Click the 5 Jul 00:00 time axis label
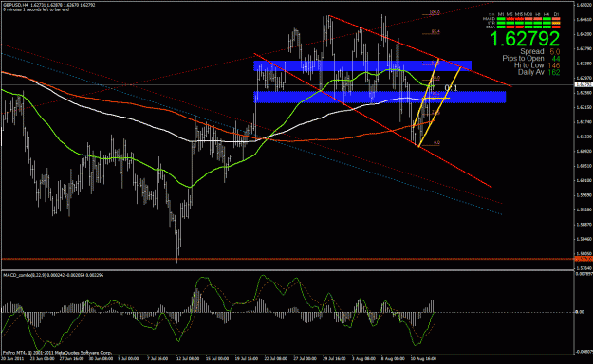Screen dimensions: 593x364 129,358
